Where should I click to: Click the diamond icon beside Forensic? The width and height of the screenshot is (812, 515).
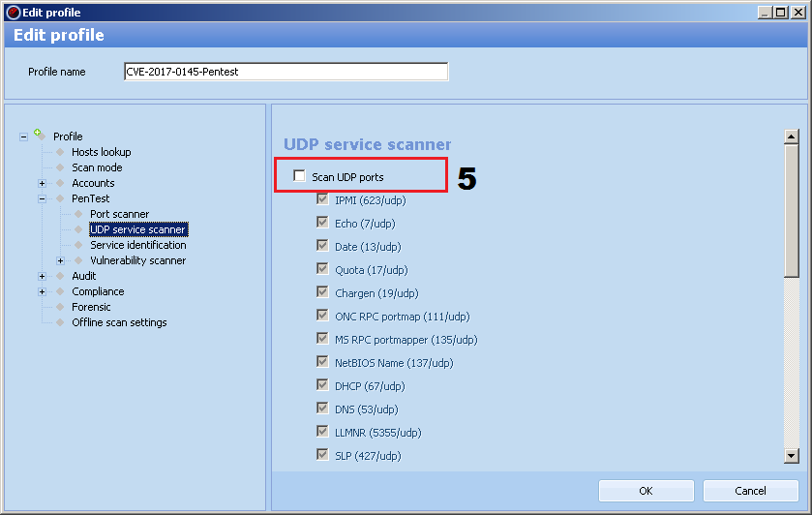[x=60, y=307]
